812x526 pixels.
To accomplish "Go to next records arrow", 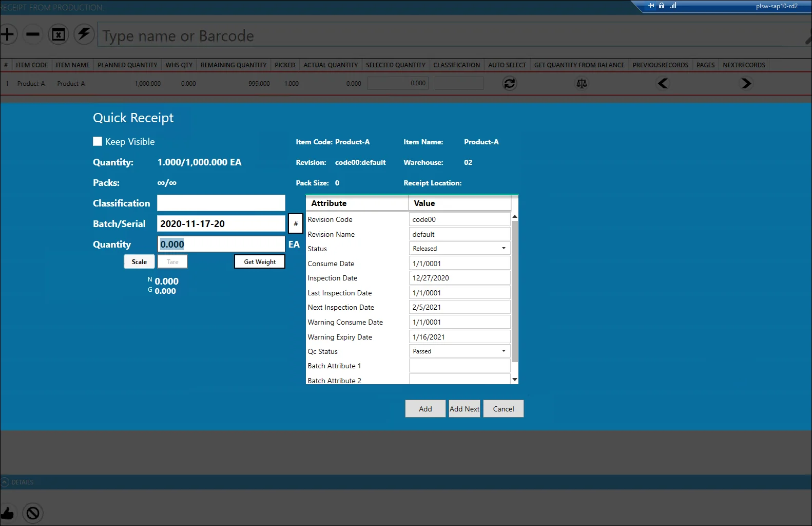I will tap(746, 83).
